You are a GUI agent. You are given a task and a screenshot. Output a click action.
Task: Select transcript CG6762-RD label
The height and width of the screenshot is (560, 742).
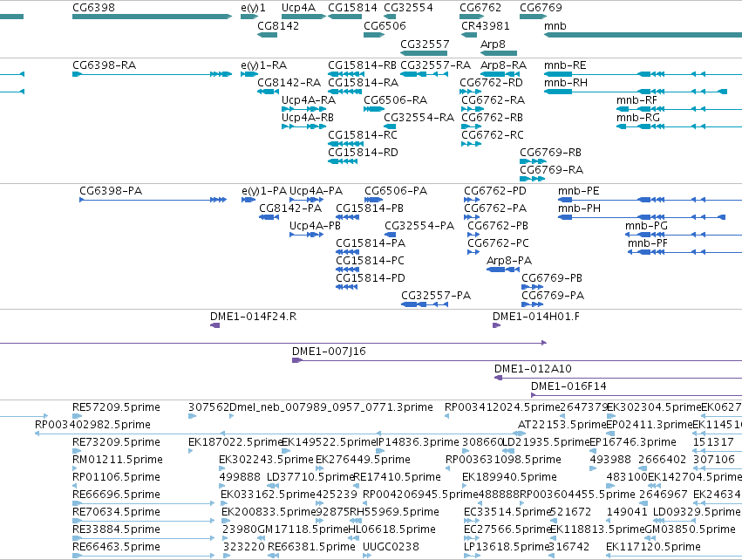click(x=491, y=82)
